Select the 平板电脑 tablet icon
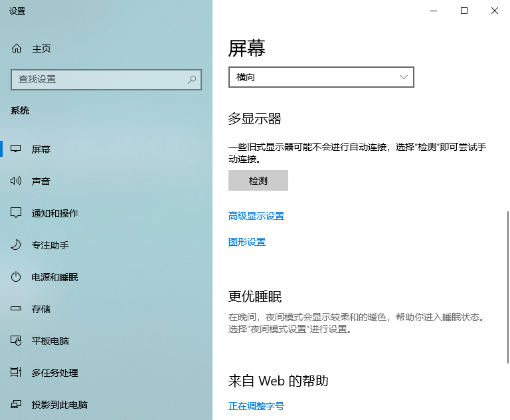The width and height of the screenshot is (510, 420). (x=17, y=341)
